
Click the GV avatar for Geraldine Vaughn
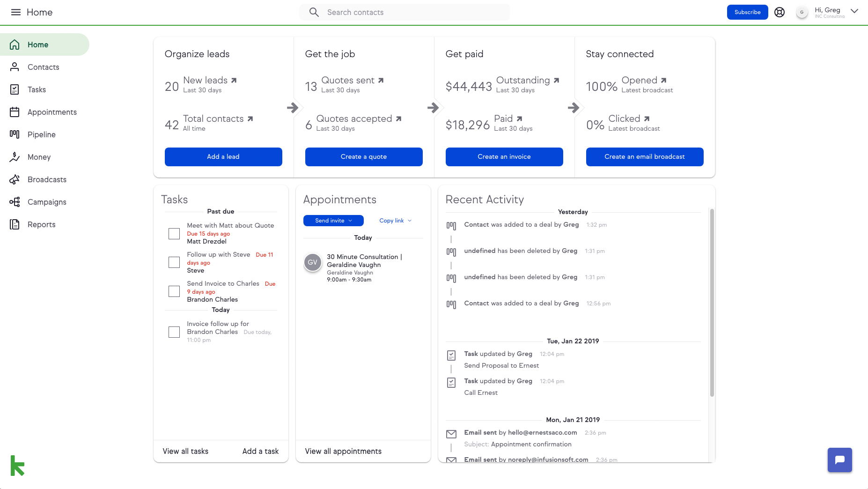(313, 262)
